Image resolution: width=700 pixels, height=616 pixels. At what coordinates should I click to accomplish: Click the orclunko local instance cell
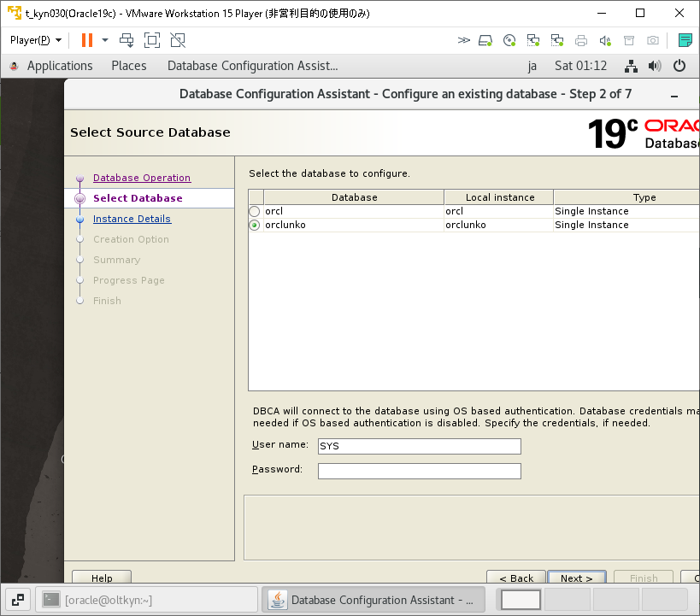pos(498,225)
